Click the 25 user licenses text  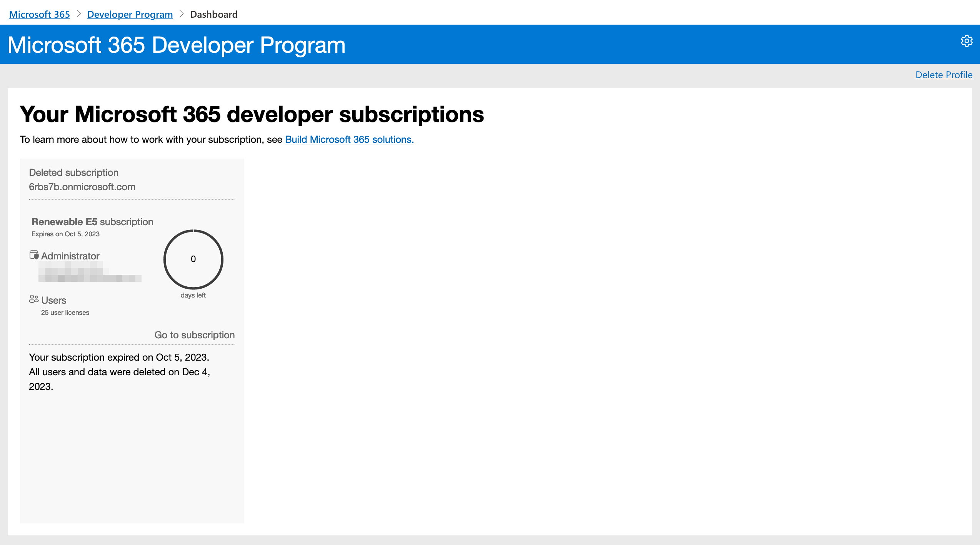click(x=65, y=313)
